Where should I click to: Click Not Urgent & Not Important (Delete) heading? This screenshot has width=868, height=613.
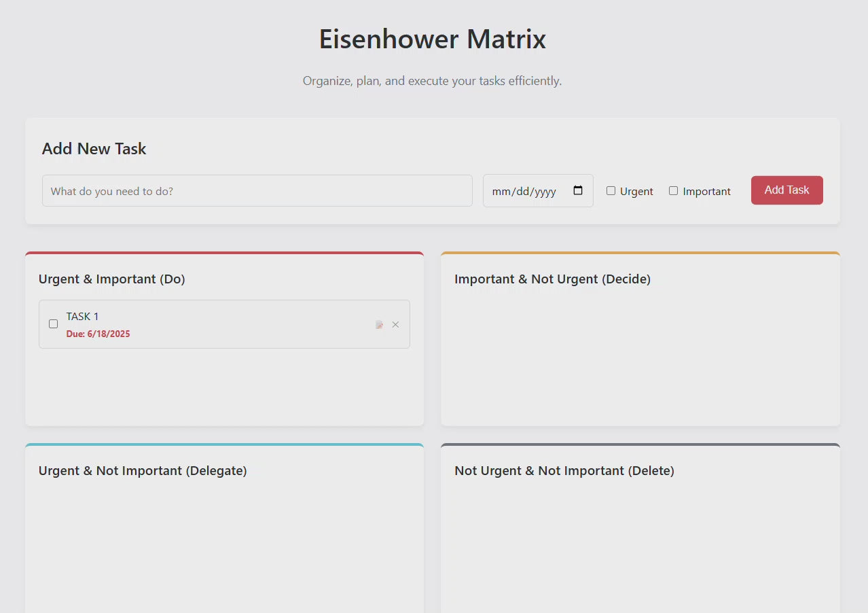click(x=564, y=470)
